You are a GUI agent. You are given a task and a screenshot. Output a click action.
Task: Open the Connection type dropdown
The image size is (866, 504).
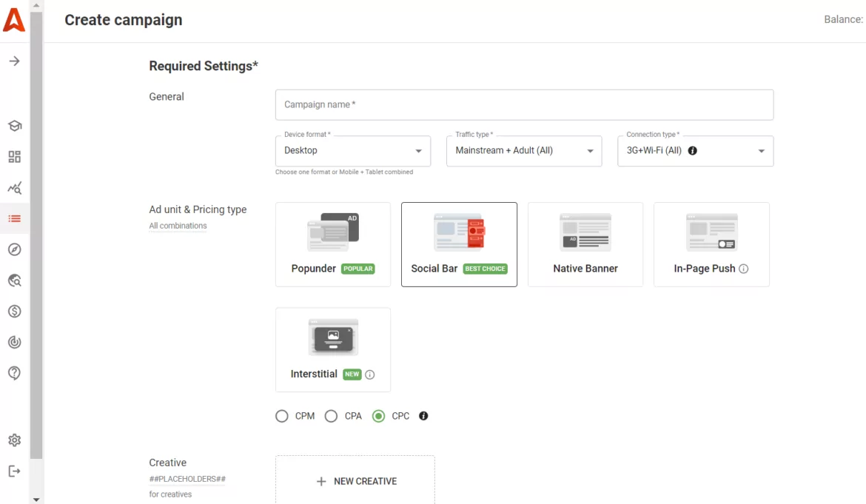pos(695,151)
